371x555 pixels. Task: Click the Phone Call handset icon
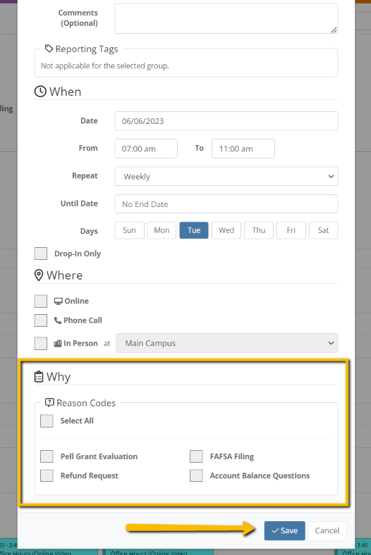[58, 320]
